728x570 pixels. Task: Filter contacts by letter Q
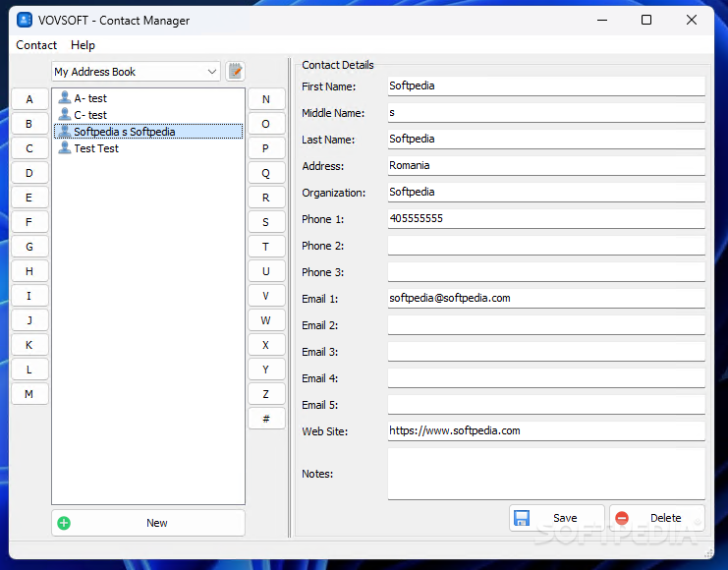pyautogui.click(x=266, y=173)
